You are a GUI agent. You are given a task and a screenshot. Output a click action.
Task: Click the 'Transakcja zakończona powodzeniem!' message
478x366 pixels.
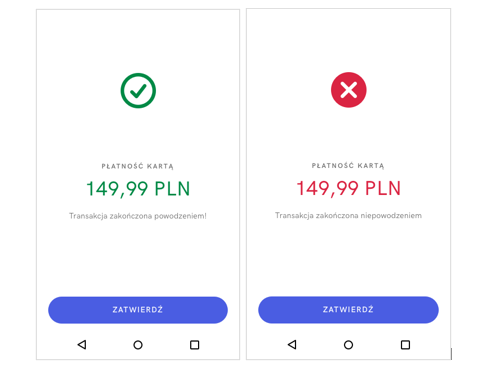(138, 216)
